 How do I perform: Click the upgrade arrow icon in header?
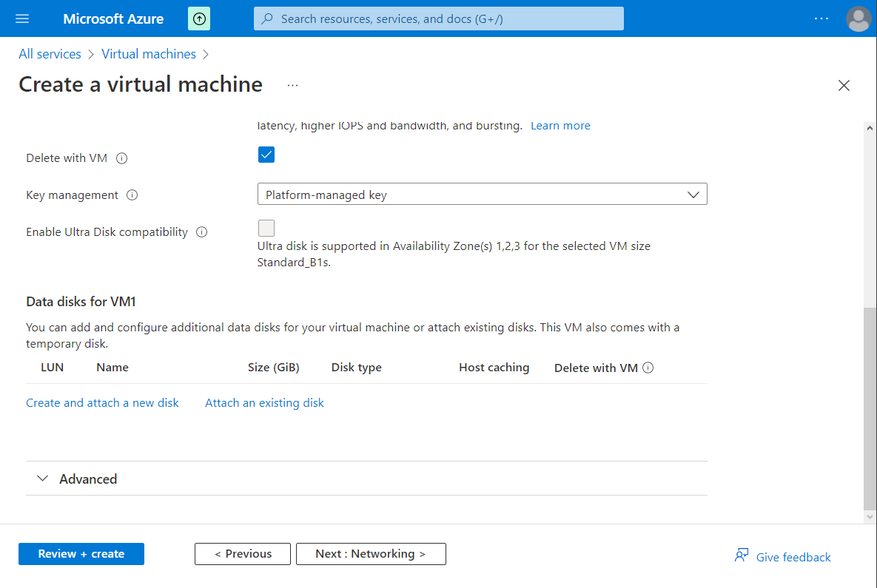pyautogui.click(x=199, y=19)
